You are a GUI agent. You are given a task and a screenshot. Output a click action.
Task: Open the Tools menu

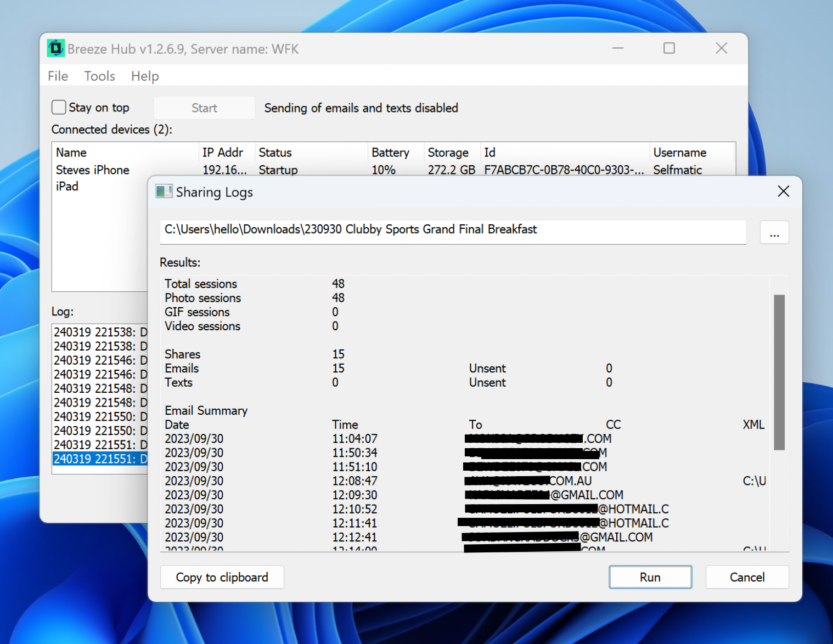pyautogui.click(x=99, y=76)
